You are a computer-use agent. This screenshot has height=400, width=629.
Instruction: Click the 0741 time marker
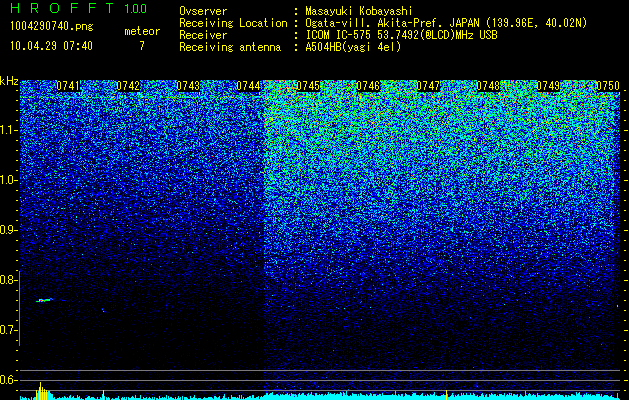tap(68, 86)
